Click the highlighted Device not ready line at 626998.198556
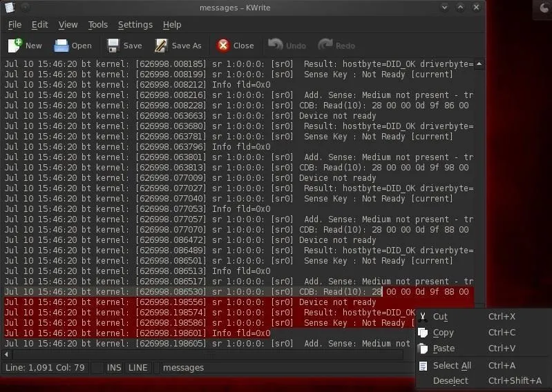 (190, 302)
